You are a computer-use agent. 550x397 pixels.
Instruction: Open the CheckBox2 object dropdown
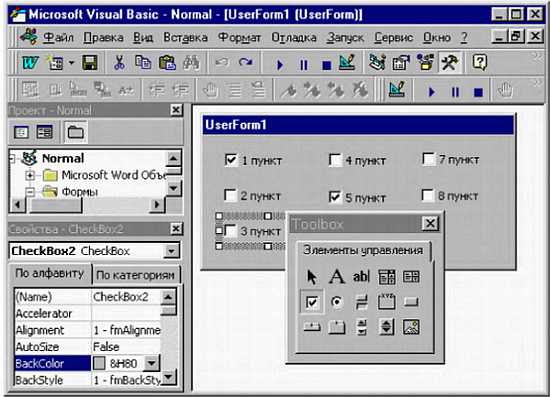(171, 251)
